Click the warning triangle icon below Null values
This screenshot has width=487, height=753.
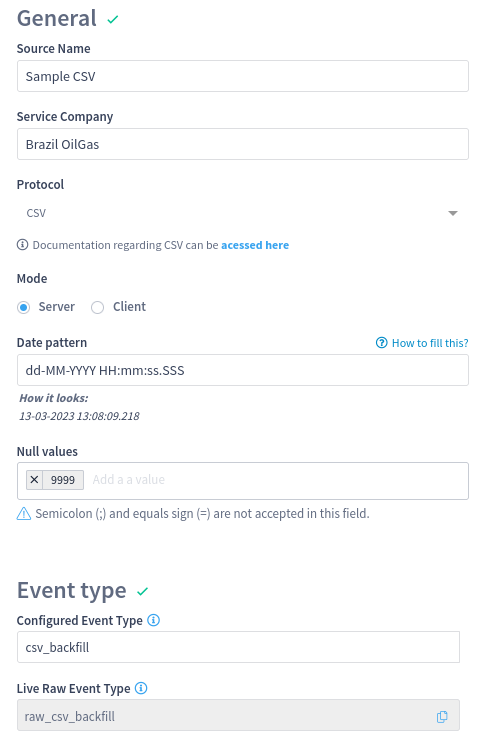(24, 514)
